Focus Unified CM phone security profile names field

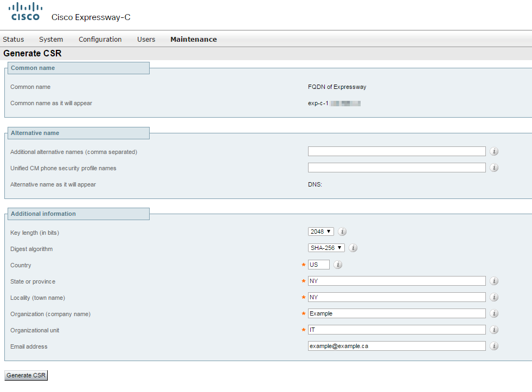tap(396, 168)
